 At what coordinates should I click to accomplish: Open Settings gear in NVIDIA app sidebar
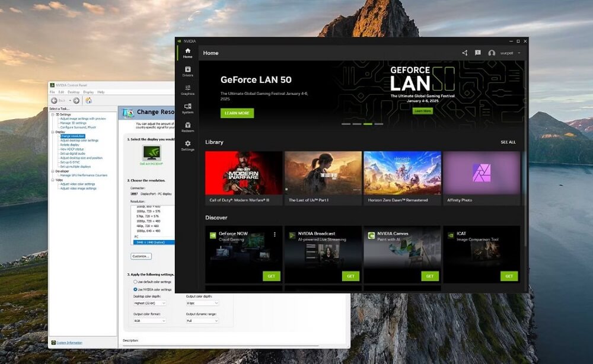tap(187, 145)
